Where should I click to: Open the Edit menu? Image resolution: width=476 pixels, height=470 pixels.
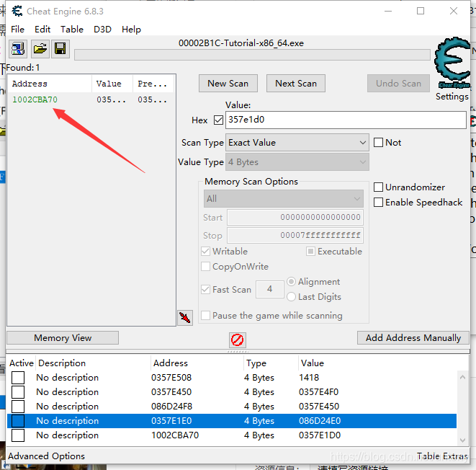tap(42, 30)
